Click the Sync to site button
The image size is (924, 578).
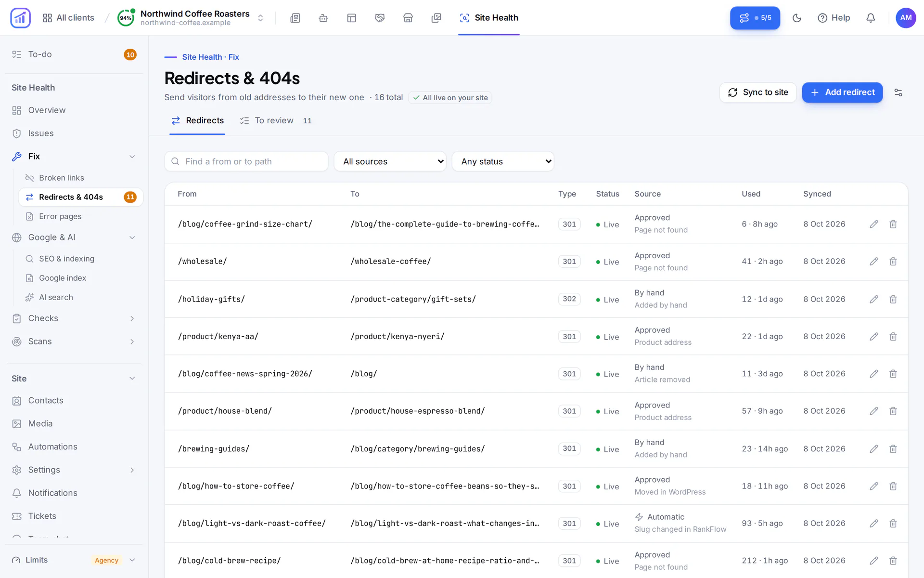(758, 92)
